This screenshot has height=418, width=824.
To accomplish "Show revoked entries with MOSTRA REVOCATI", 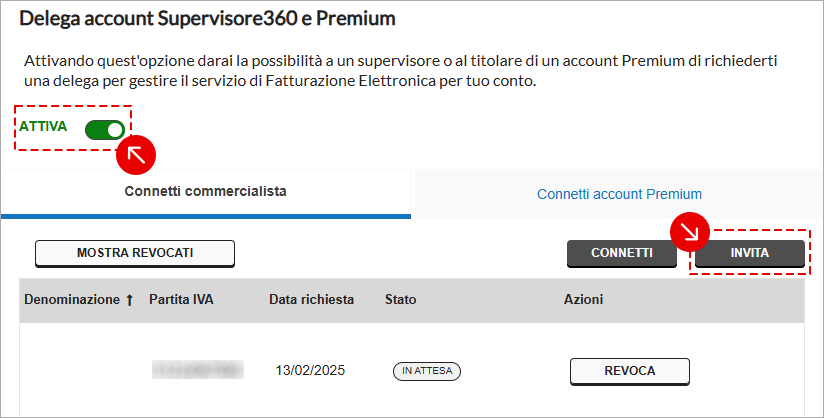I will point(135,253).
